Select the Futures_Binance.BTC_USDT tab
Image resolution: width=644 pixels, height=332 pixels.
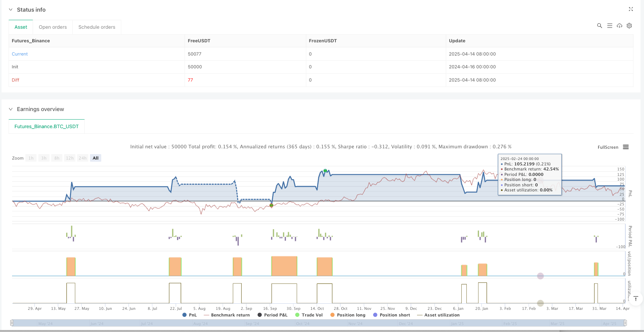tap(47, 127)
